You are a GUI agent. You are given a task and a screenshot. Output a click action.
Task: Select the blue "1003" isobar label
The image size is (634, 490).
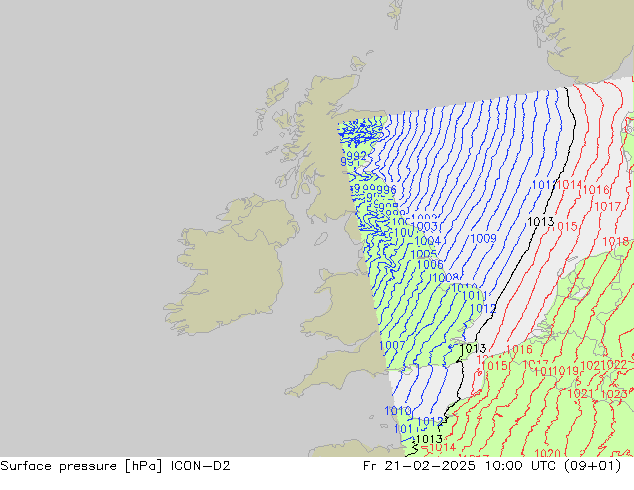click(424, 226)
